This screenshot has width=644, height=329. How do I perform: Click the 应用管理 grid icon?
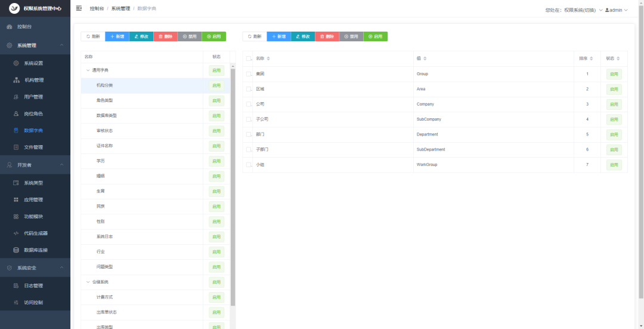point(16,200)
